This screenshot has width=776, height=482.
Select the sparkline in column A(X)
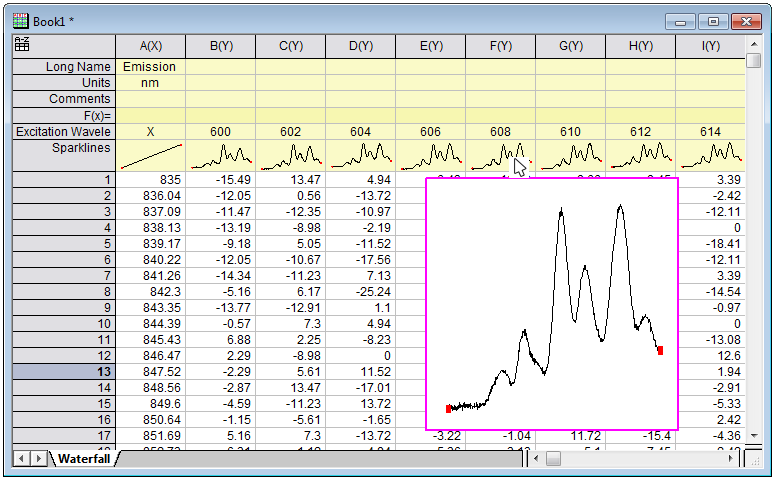pyautogui.click(x=150, y=155)
